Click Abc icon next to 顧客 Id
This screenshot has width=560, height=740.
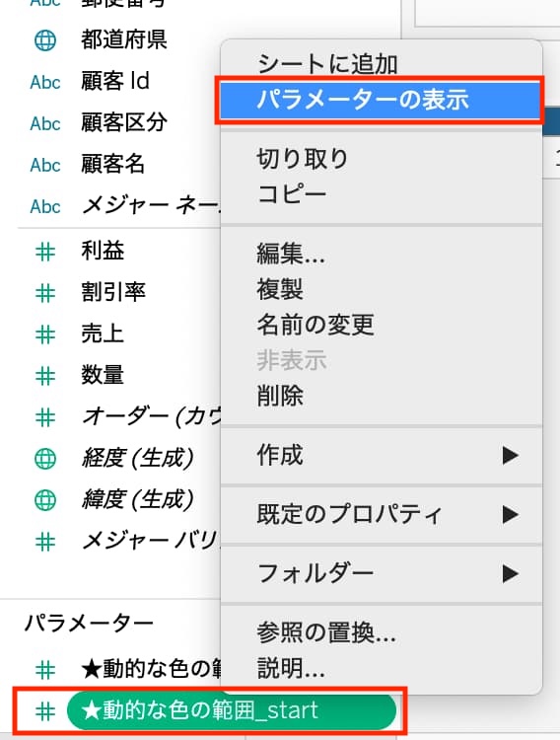pyautogui.click(x=45, y=82)
